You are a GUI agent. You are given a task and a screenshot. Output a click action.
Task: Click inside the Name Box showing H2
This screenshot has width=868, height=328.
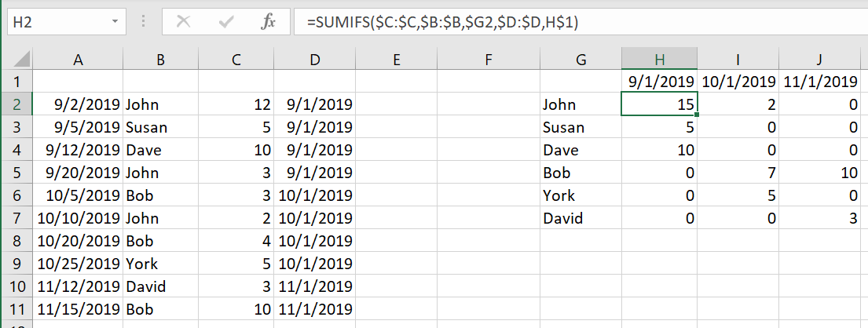tap(55, 23)
